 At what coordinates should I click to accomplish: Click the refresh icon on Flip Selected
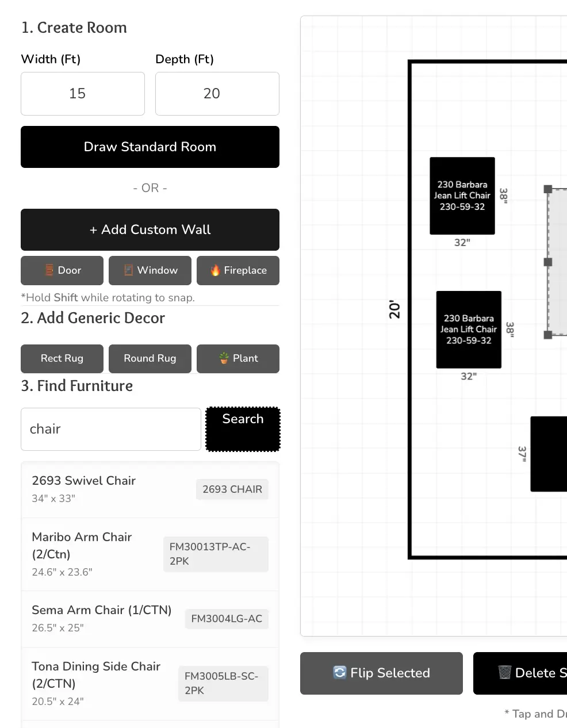340,673
